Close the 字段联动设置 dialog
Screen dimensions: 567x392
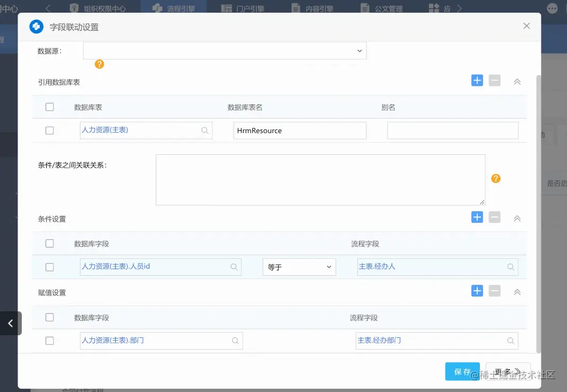pos(527,25)
